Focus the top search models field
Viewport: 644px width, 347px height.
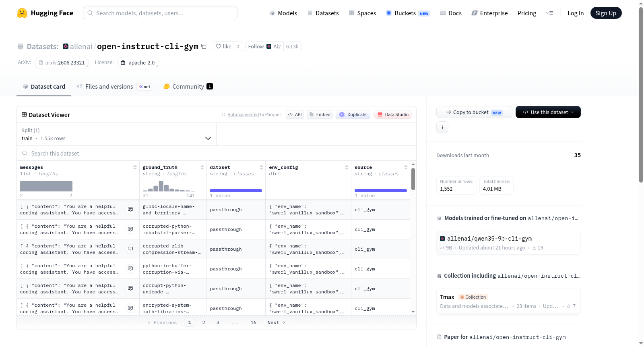(x=160, y=13)
